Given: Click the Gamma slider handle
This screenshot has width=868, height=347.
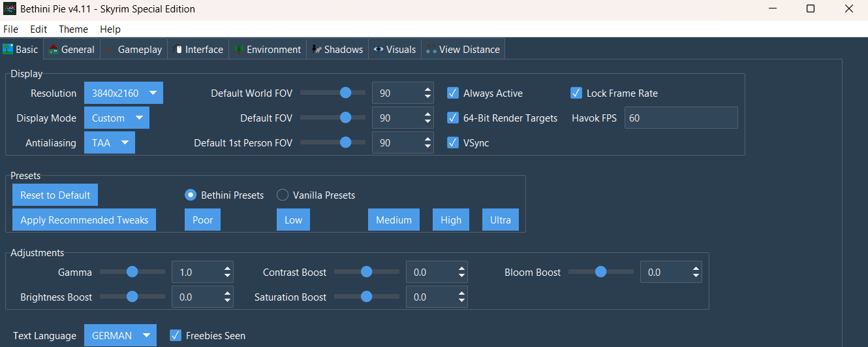Looking at the screenshot, I should (132, 272).
